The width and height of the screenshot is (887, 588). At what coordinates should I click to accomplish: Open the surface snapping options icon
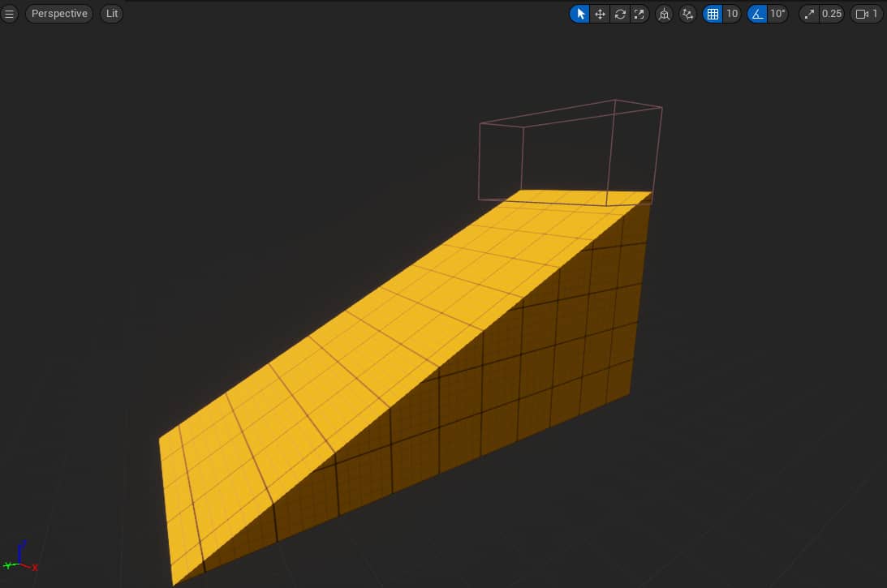[687, 14]
